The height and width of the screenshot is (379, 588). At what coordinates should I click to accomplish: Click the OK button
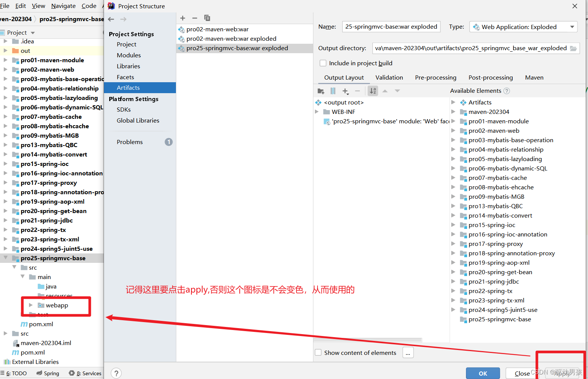[x=483, y=373]
